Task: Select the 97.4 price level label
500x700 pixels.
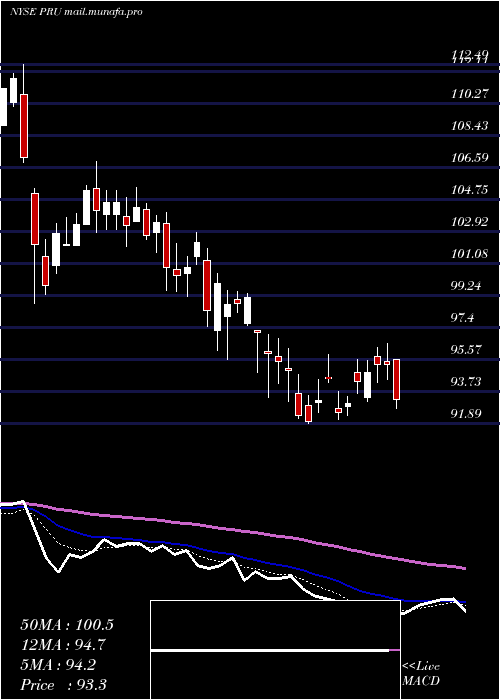Action: tap(463, 318)
